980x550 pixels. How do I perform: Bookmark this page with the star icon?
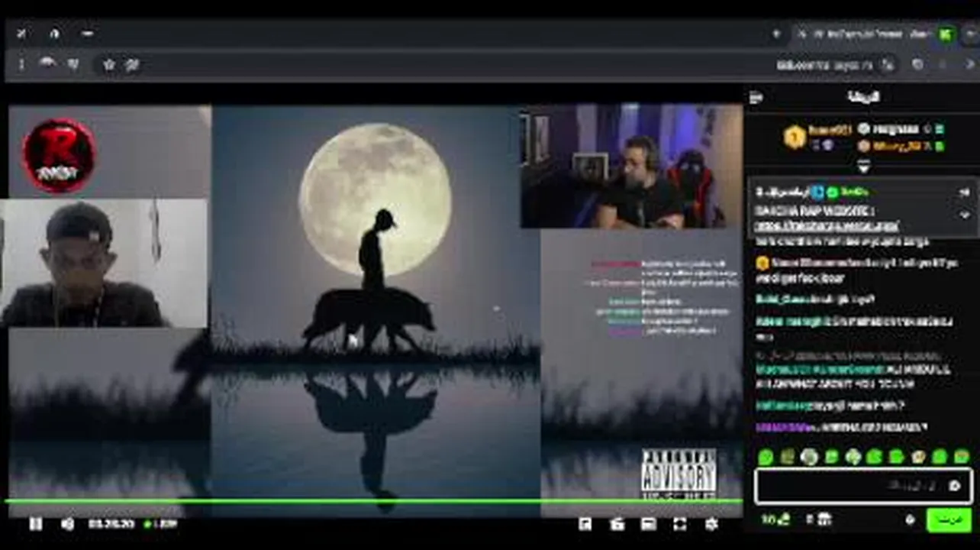(x=108, y=65)
